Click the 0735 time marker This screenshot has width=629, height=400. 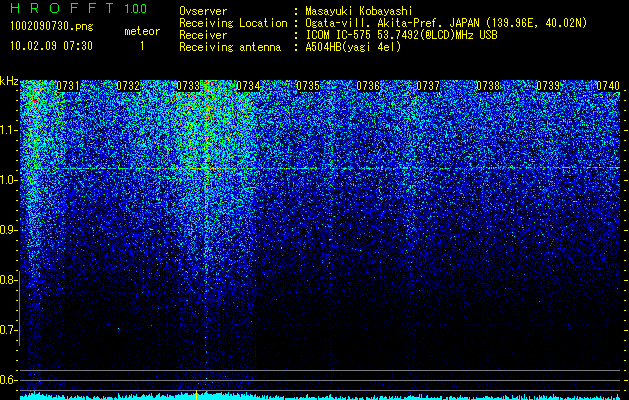click(308, 86)
